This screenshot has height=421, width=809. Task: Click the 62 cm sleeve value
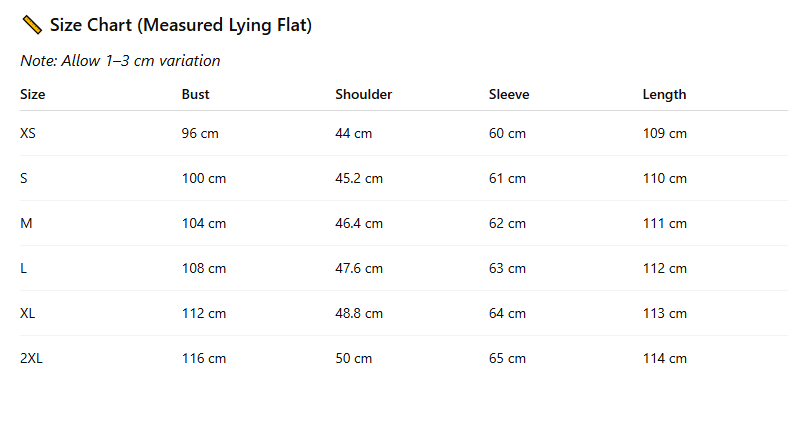[x=507, y=223]
